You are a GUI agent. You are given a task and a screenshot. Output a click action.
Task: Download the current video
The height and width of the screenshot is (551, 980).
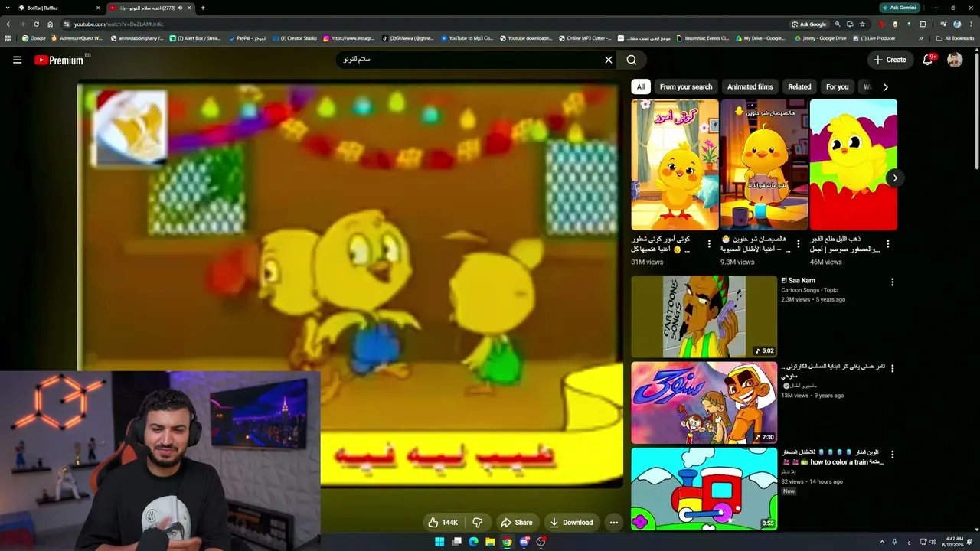571,523
